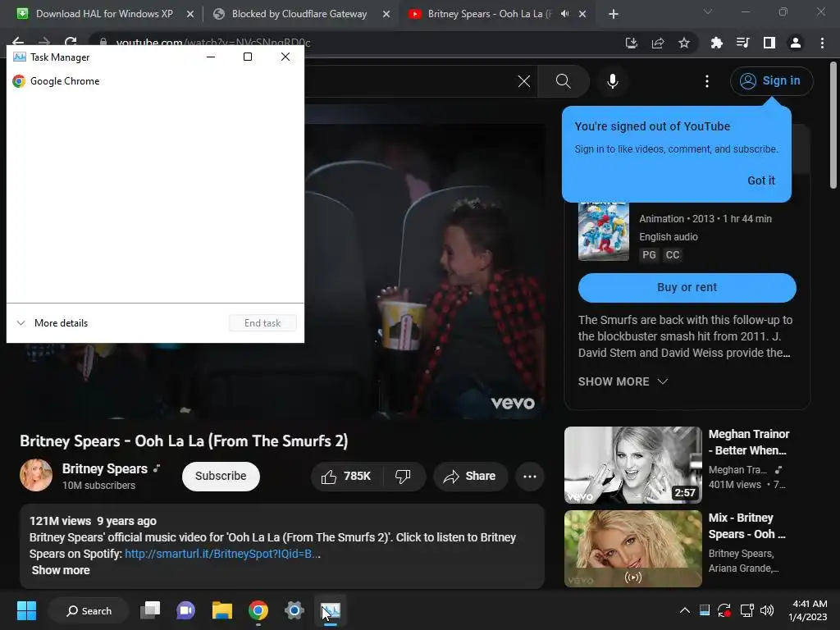Image resolution: width=840 pixels, height=630 pixels.
Task: Open the Britney Spears channel name link
Action: point(104,468)
